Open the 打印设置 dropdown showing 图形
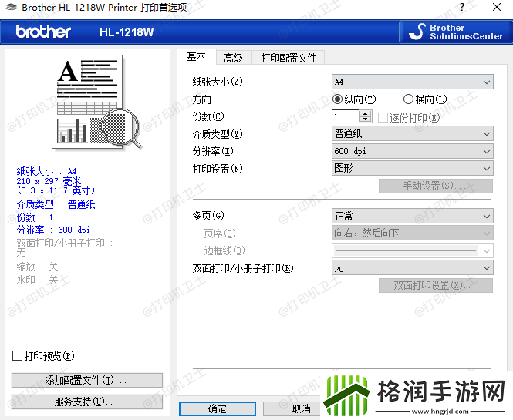The height and width of the screenshot is (420, 513). click(412, 168)
